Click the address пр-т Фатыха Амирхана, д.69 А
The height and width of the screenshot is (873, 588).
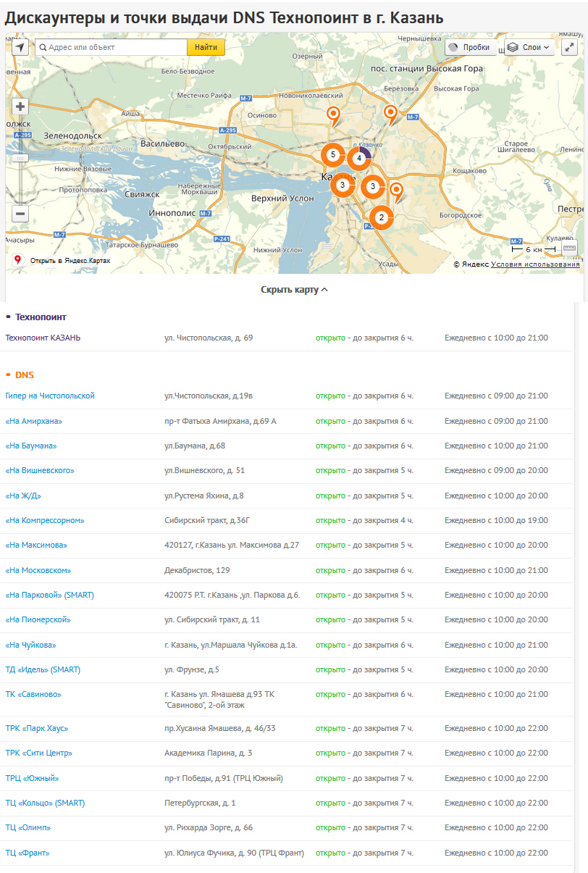click(x=220, y=421)
